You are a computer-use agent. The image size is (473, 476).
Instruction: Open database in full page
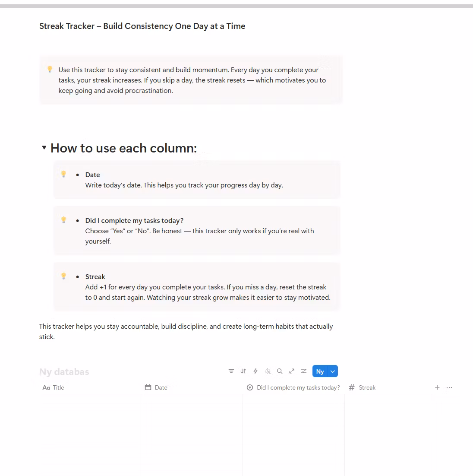coord(292,371)
